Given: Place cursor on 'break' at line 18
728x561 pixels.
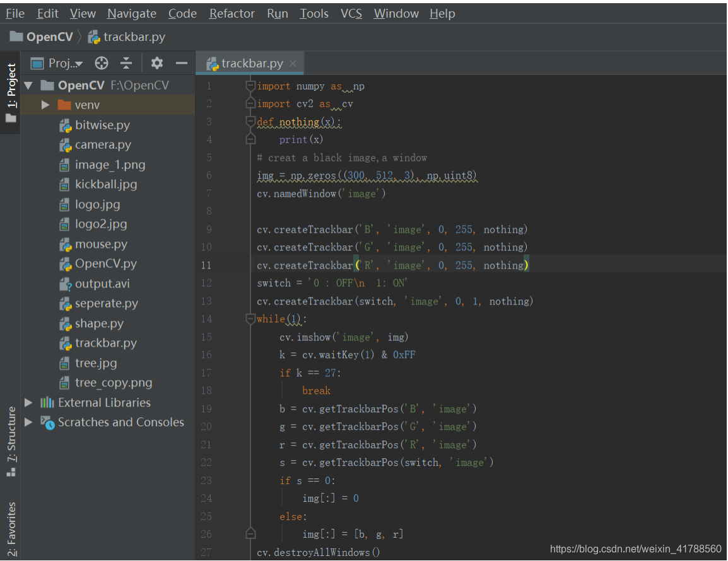Looking at the screenshot, I should (316, 391).
